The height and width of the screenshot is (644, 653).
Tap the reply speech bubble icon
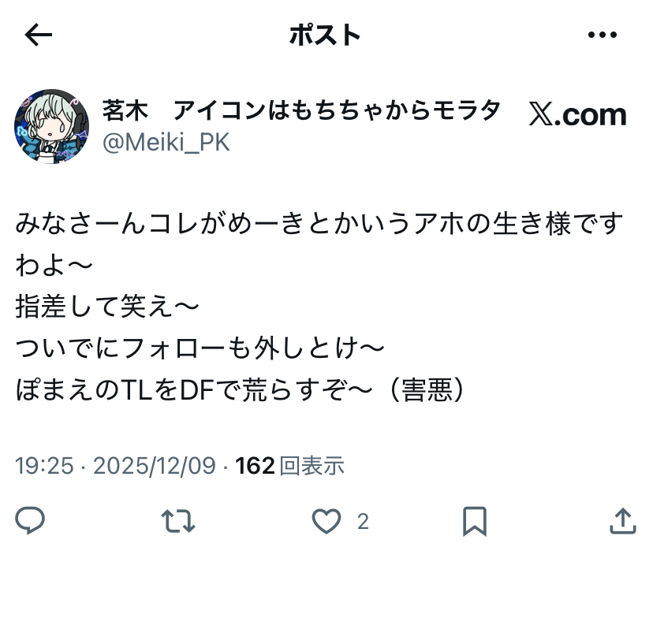tap(30, 520)
